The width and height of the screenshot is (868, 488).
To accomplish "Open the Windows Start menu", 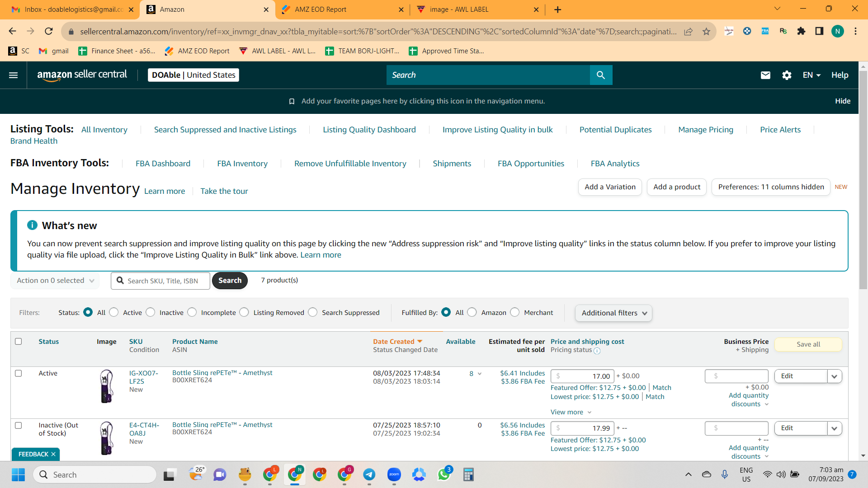I will (x=19, y=474).
